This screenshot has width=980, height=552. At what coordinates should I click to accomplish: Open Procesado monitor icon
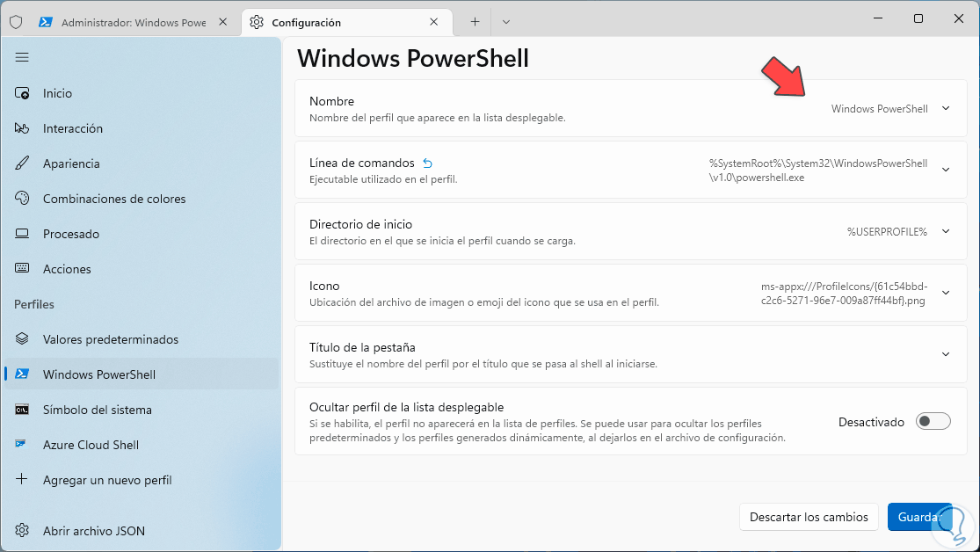pyautogui.click(x=22, y=234)
